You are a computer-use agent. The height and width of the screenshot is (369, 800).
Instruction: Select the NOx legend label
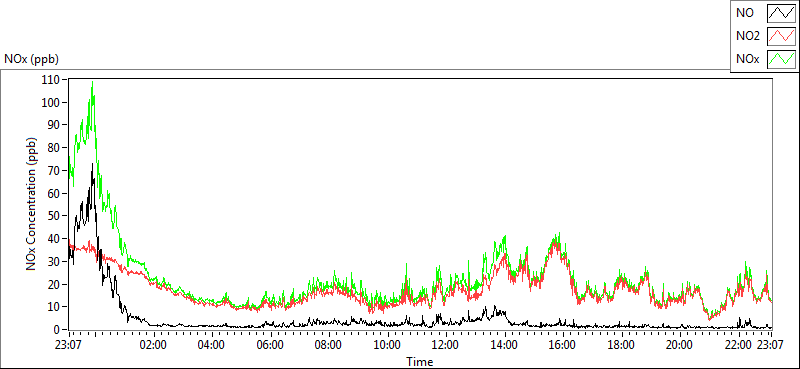pyautogui.click(x=747, y=60)
